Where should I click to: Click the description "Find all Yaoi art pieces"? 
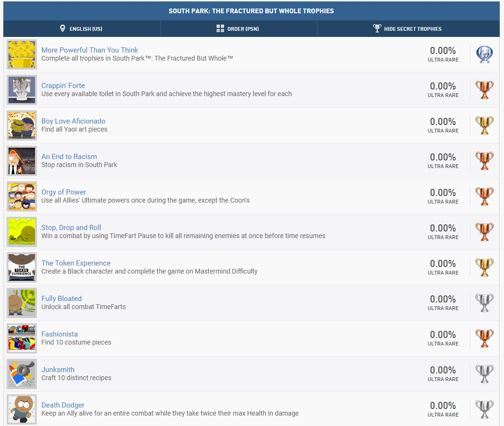(x=74, y=129)
